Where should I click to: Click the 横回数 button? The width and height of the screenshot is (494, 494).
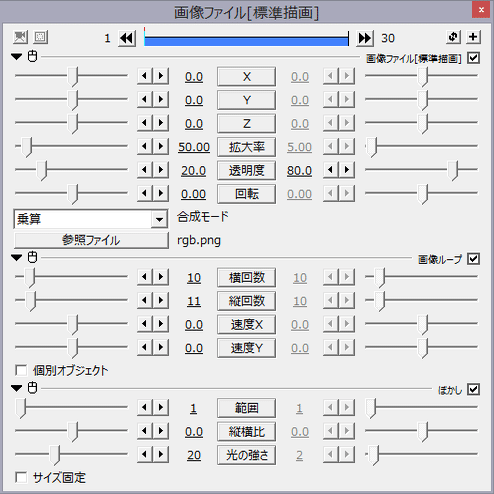point(246,277)
